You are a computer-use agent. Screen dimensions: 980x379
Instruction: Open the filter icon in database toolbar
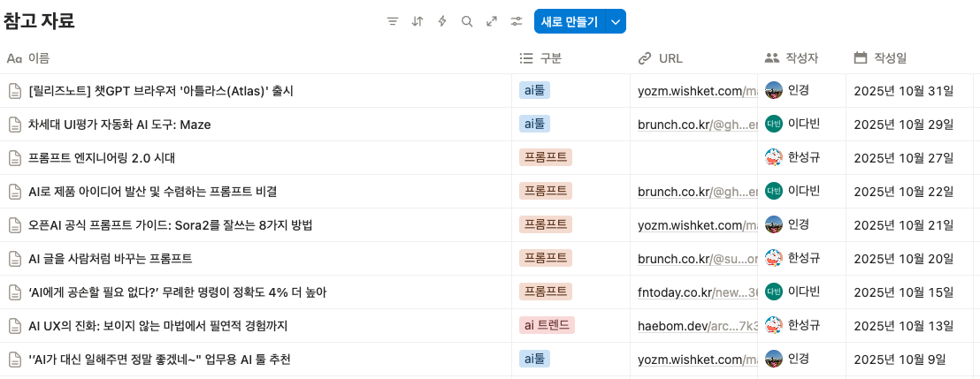pyautogui.click(x=393, y=21)
